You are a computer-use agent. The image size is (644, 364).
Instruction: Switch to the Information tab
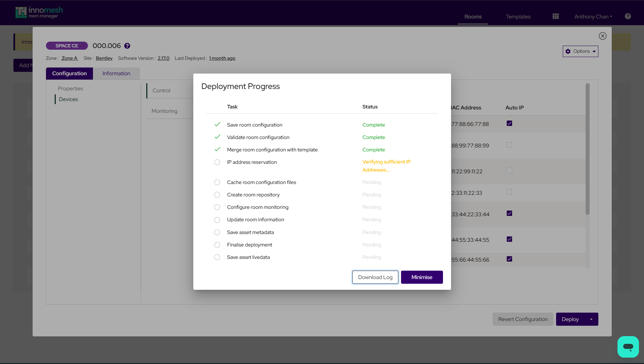click(x=116, y=73)
